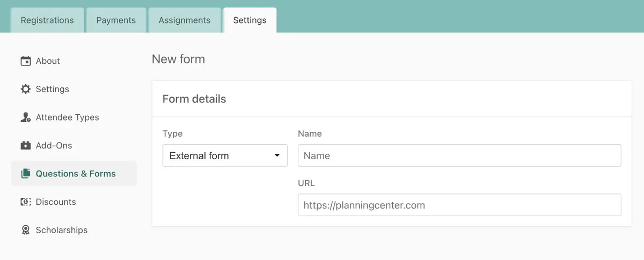The width and height of the screenshot is (644, 260).
Task: Switch to the Assignments tab
Action: coord(185,20)
